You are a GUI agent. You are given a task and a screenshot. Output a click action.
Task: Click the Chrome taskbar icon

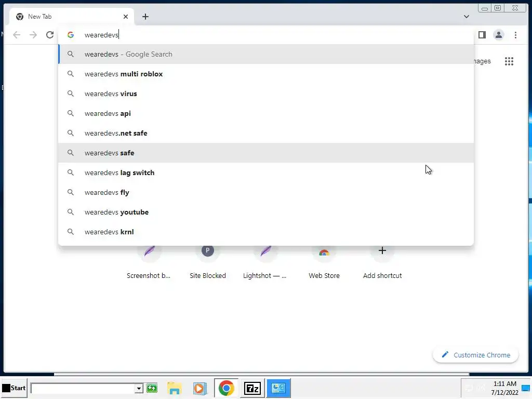tap(227, 388)
